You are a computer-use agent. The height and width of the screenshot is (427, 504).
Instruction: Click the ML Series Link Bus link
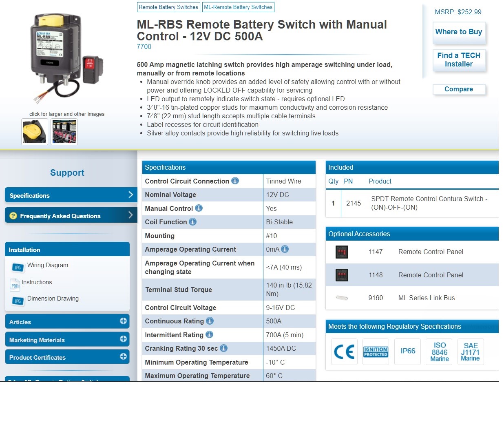427,298
